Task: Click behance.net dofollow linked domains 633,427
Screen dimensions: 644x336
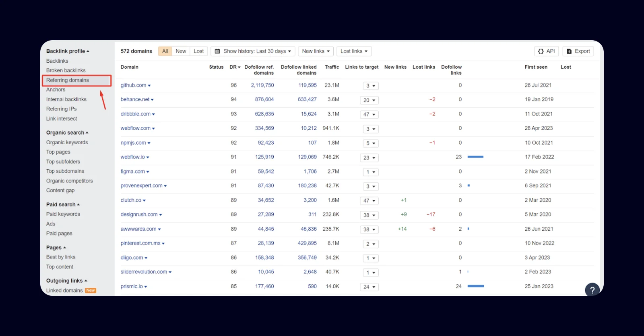Action: (x=307, y=99)
